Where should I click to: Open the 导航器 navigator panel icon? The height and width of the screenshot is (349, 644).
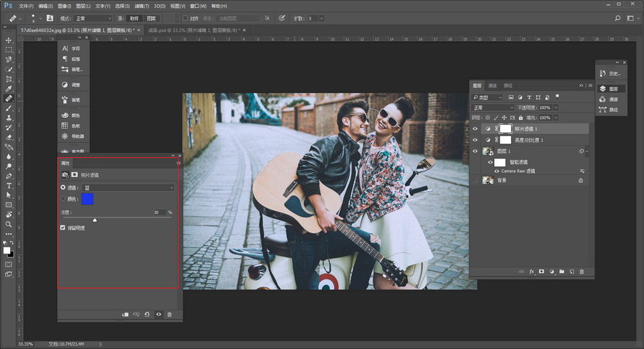tap(72, 136)
